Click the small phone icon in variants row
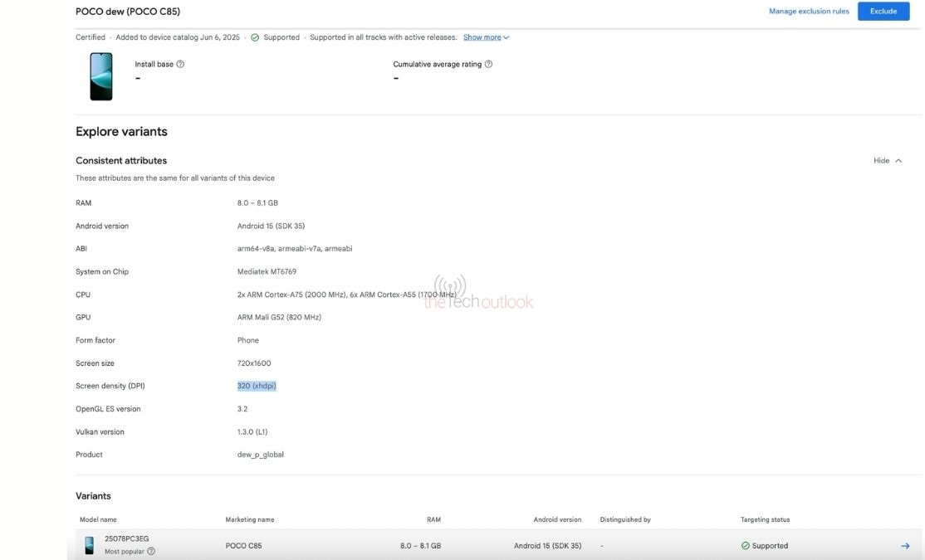The width and height of the screenshot is (925, 560). [89, 545]
